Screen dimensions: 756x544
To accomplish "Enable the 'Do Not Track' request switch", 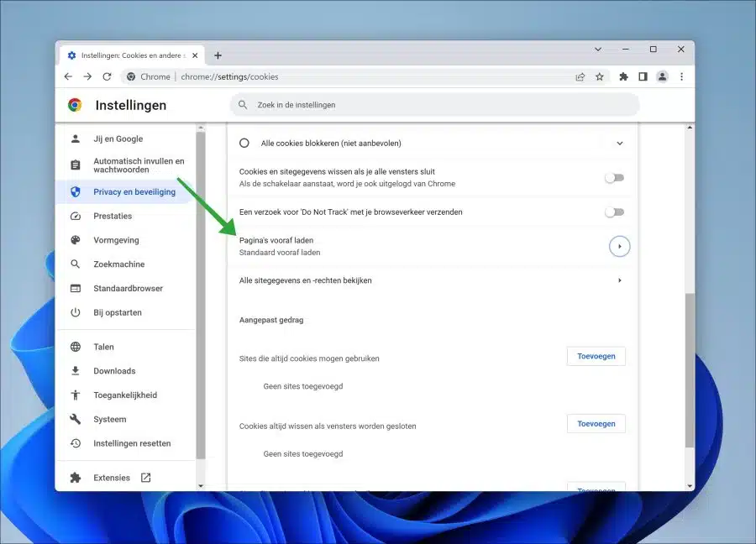I will (x=615, y=212).
